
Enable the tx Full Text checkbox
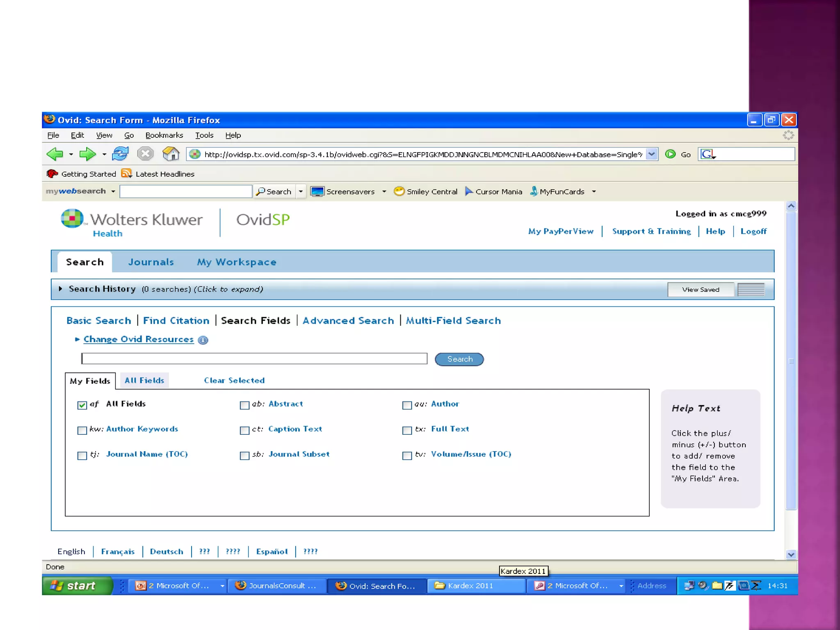[407, 430]
